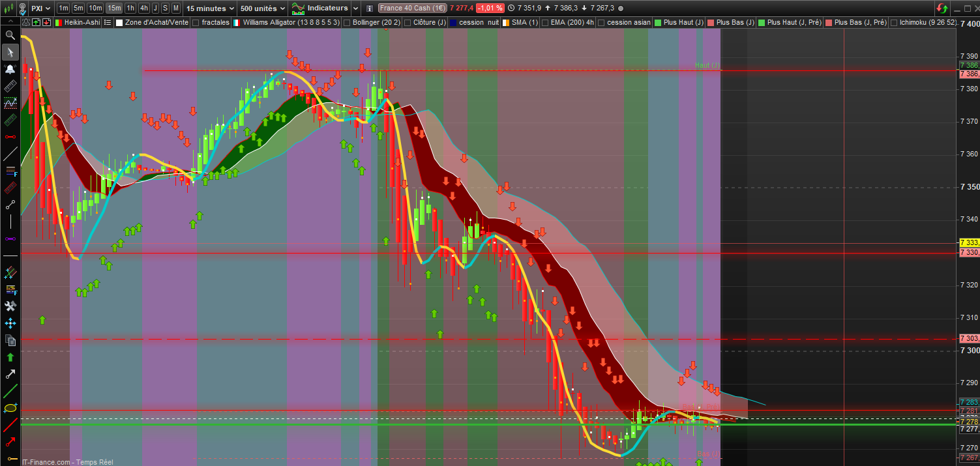Select the green up arrow drawing tool
Image resolution: width=980 pixels, height=466 pixels.
click(x=10, y=357)
